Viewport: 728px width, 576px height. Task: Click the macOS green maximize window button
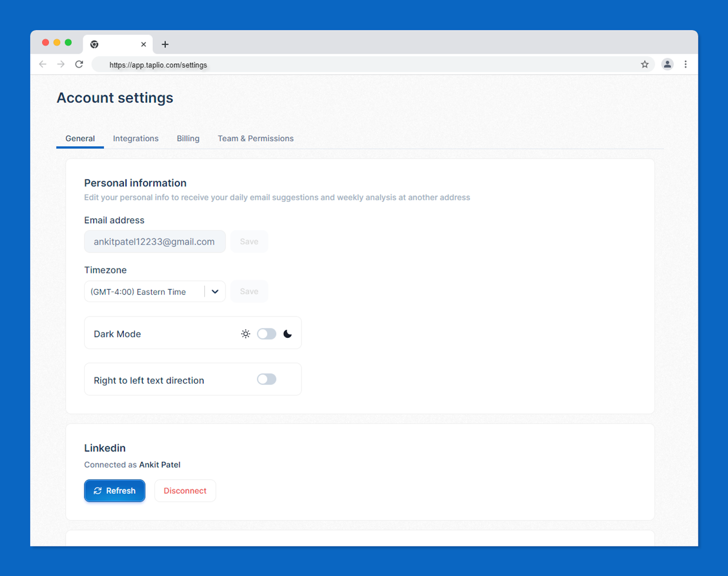pyautogui.click(x=68, y=42)
